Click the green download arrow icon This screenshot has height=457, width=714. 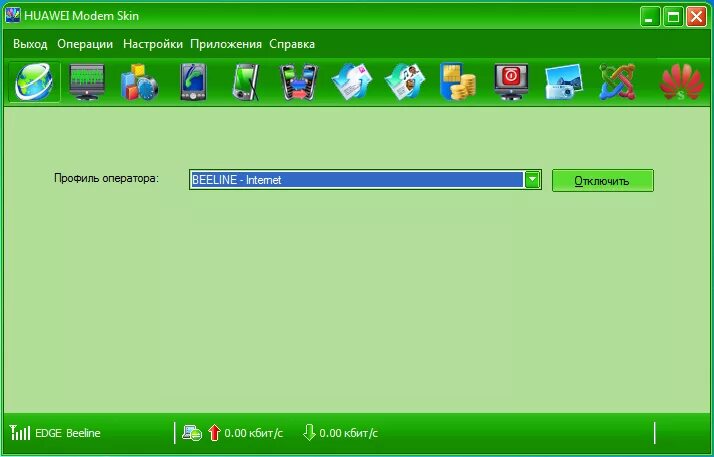(x=309, y=432)
